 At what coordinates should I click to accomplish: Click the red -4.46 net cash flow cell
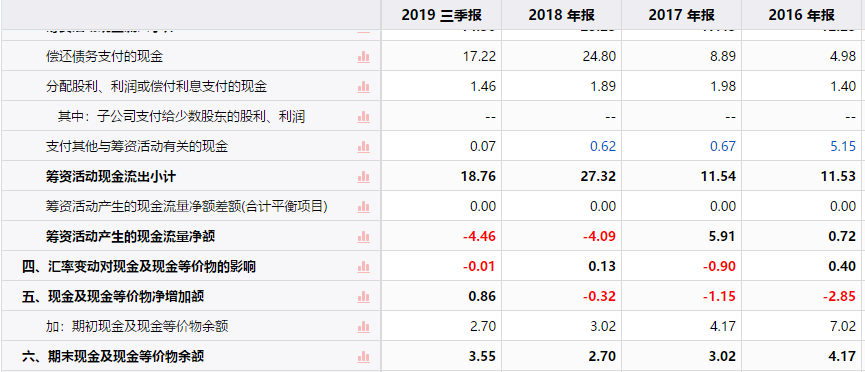pos(479,237)
